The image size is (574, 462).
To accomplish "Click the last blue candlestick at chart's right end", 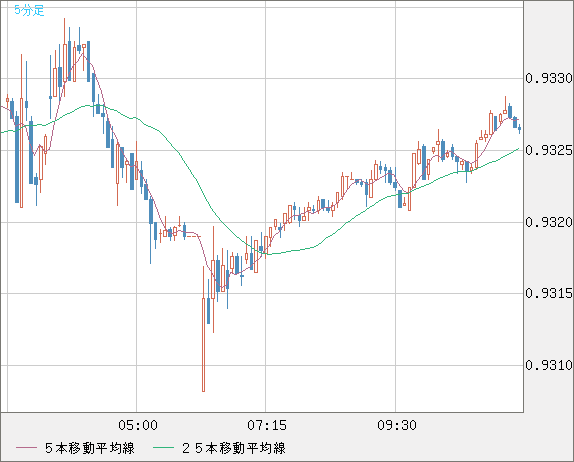I will coord(519,129).
